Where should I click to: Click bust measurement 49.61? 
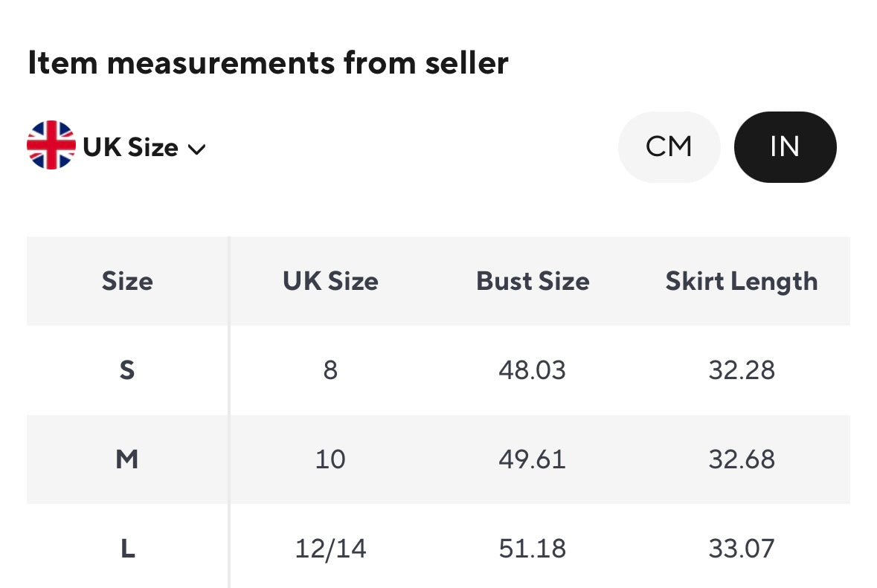tap(533, 459)
